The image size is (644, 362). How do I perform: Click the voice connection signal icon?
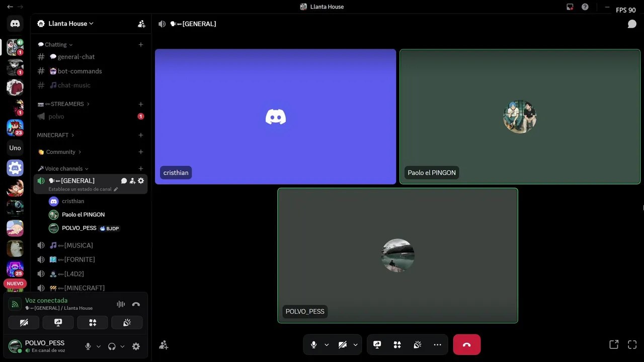15,304
